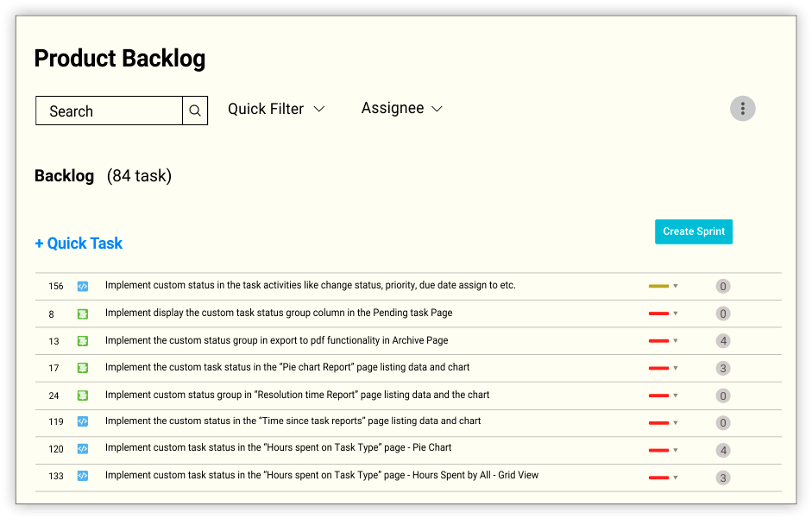Open the three-dot more options menu

coord(743,109)
